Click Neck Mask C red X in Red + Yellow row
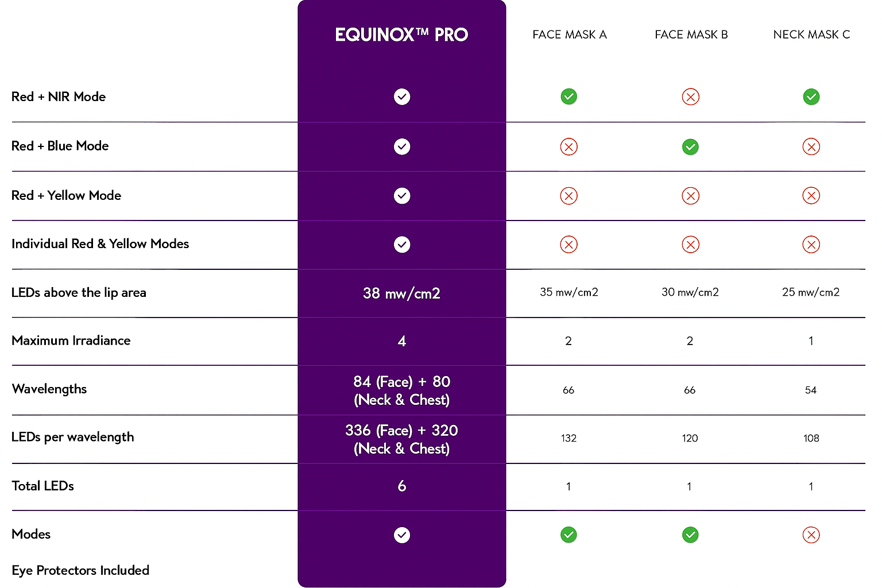 point(811,196)
